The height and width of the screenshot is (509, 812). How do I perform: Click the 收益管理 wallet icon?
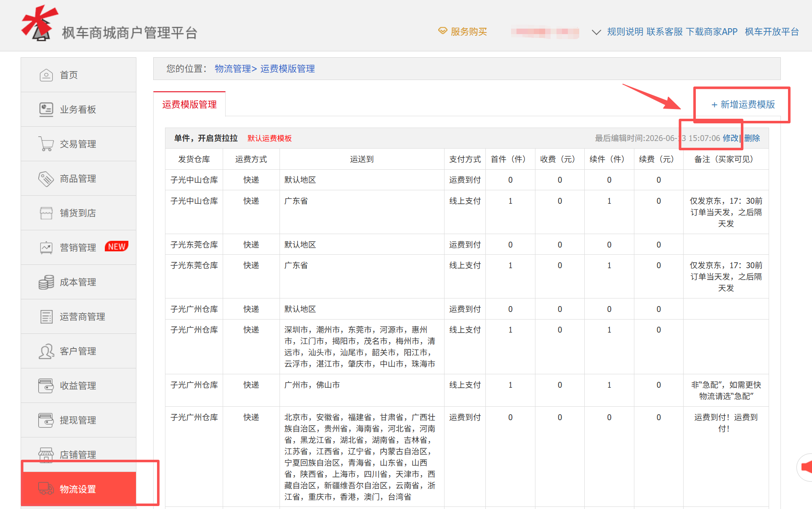click(x=46, y=386)
